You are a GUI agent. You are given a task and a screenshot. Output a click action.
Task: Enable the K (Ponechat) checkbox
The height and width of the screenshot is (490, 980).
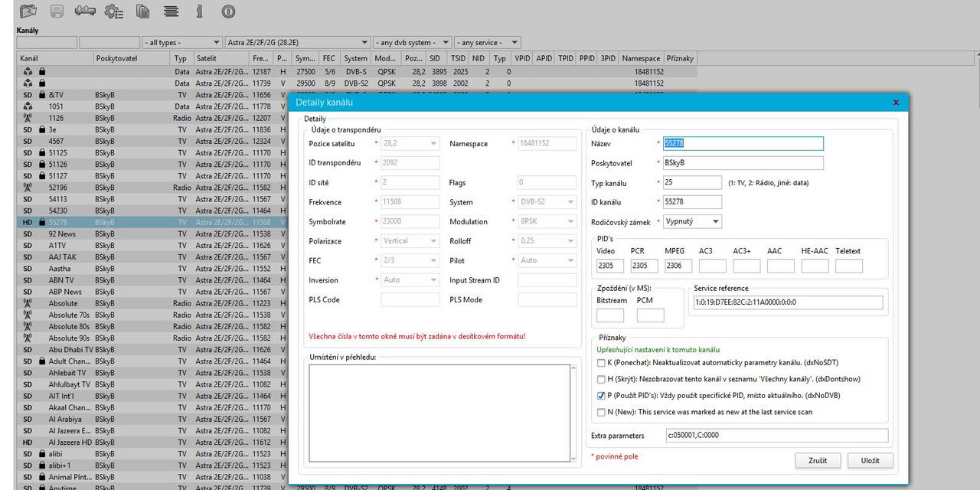(601, 363)
